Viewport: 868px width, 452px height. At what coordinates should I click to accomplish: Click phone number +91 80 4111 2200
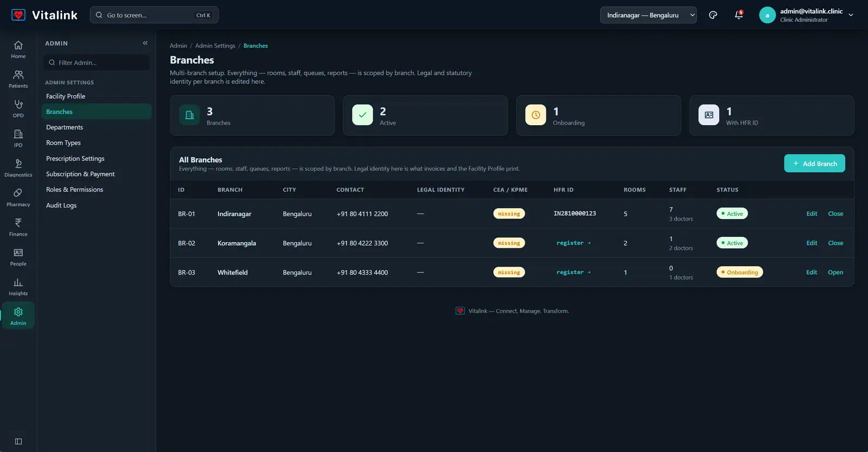(362, 214)
